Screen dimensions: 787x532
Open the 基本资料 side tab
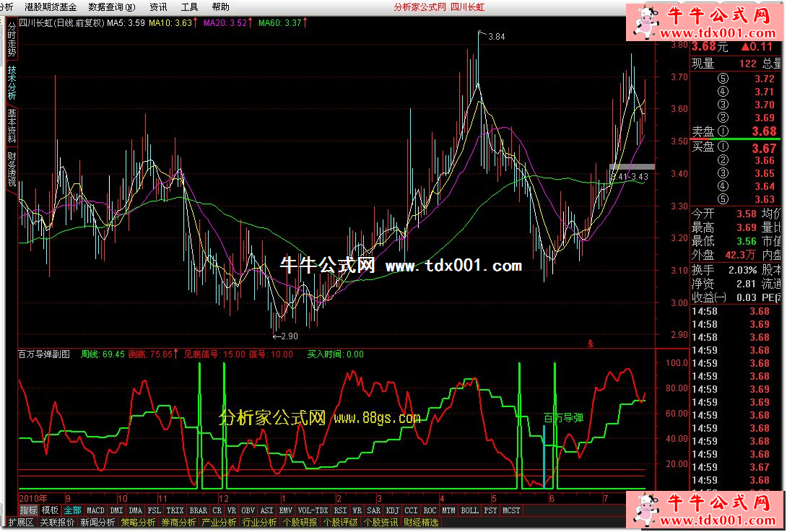pos(11,126)
